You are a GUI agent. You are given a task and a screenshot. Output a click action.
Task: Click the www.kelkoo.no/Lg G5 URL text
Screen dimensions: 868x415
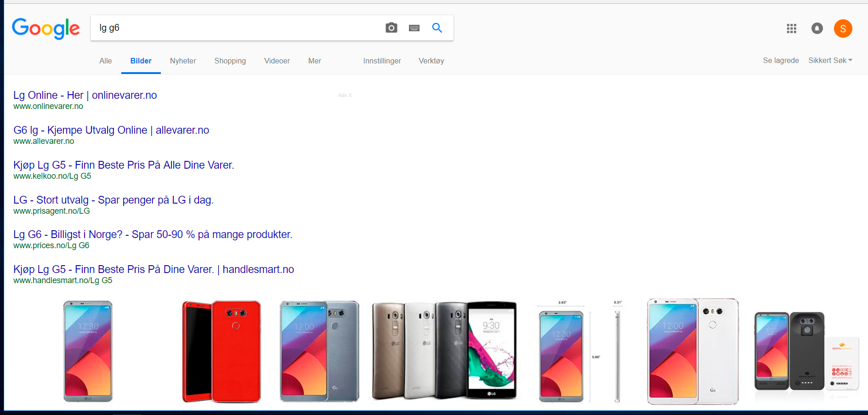click(52, 176)
